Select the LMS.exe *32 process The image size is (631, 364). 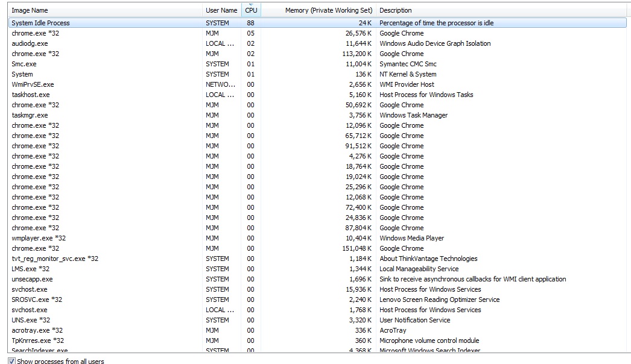coord(31,269)
